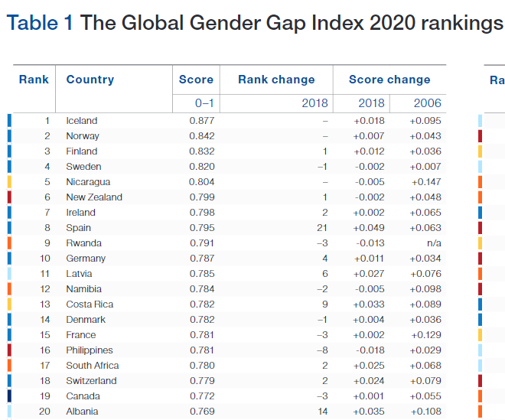This screenshot has width=505, height=420.
Task: Click Albania's rank change value 14
Action: click(x=321, y=412)
